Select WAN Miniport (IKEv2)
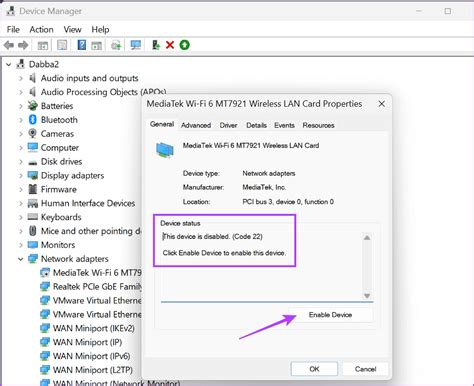Image resolution: width=474 pixels, height=386 pixels. [94, 328]
